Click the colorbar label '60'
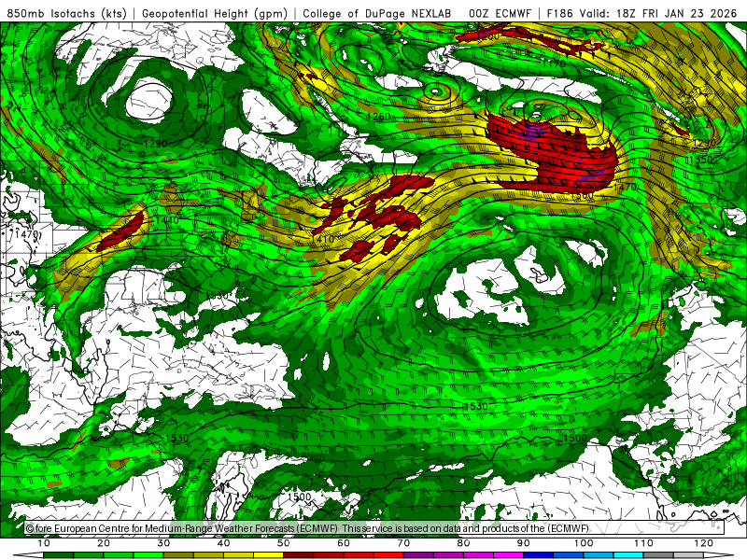 point(344,543)
